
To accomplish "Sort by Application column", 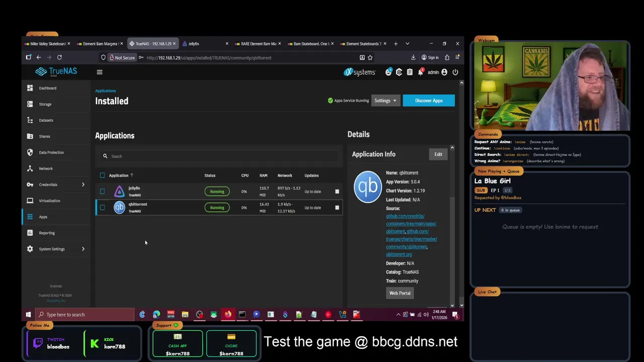I will point(121,175).
